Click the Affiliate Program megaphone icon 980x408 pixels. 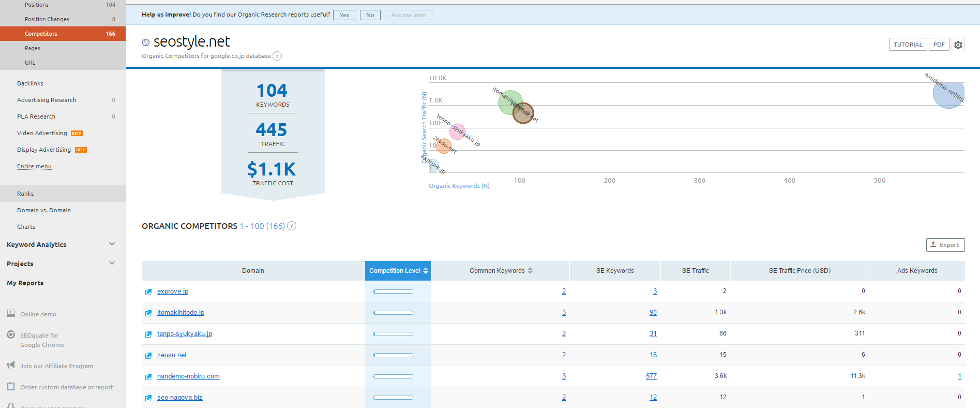[x=11, y=366]
